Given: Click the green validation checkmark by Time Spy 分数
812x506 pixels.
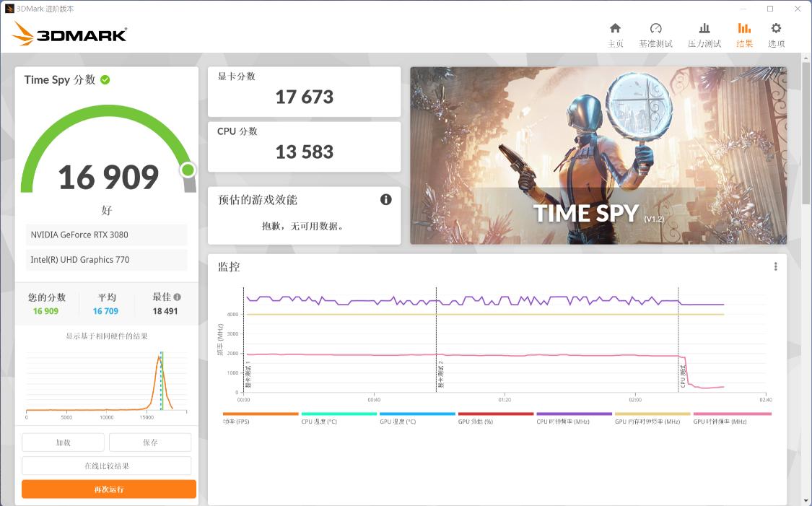Looking at the screenshot, I should point(105,79).
